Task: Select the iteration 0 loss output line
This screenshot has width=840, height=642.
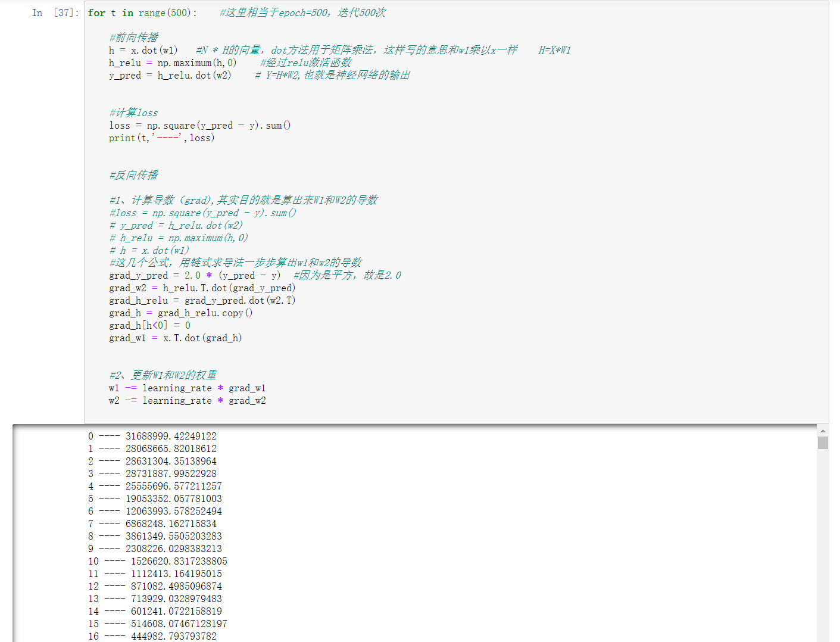Action: tap(152, 436)
